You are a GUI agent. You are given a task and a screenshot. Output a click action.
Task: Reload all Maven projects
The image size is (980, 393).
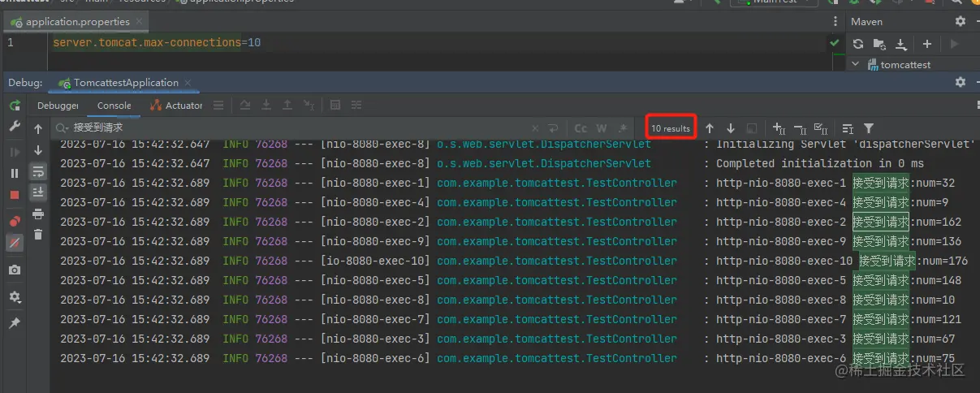[858, 44]
